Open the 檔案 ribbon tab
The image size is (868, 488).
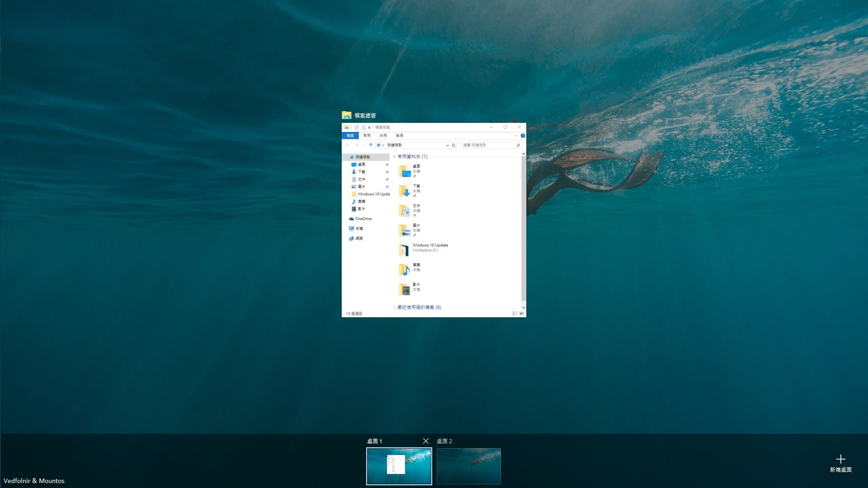(350, 136)
